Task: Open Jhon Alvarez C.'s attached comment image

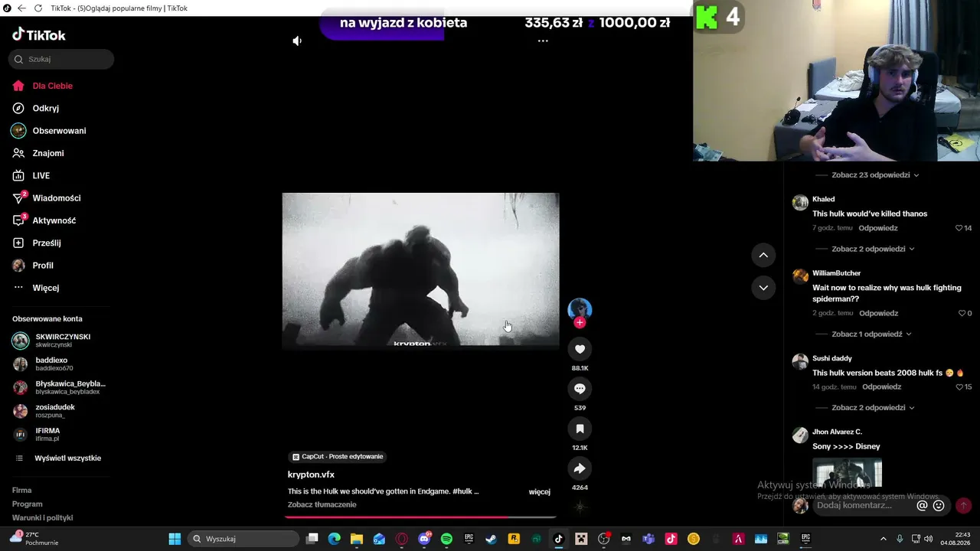Action: tap(847, 472)
